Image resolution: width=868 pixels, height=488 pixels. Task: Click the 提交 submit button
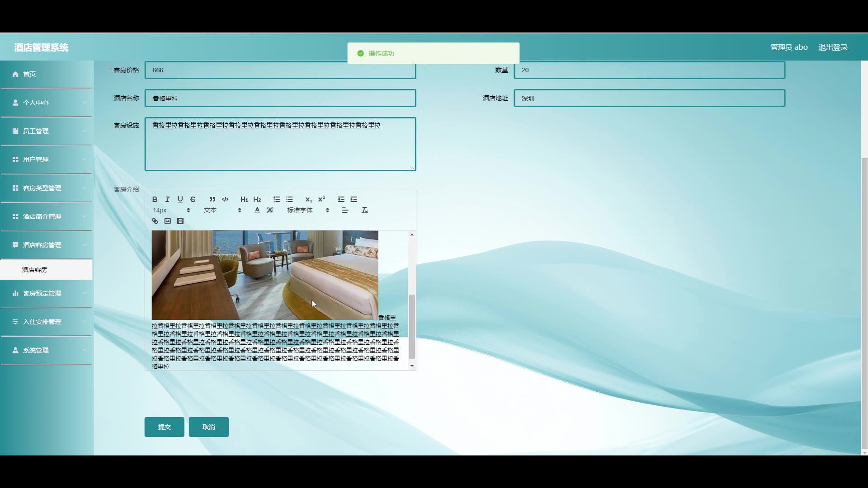(x=164, y=427)
